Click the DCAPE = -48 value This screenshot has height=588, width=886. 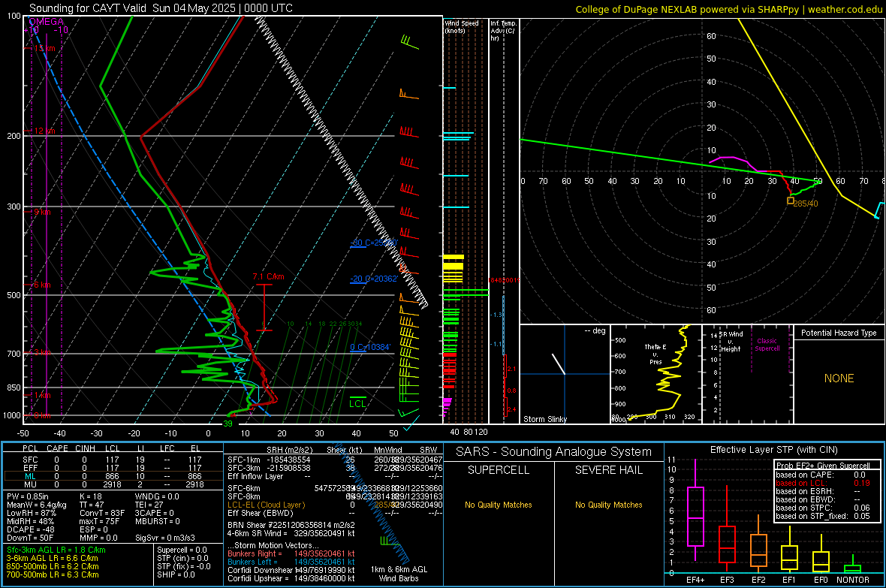(x=31, y=529)
